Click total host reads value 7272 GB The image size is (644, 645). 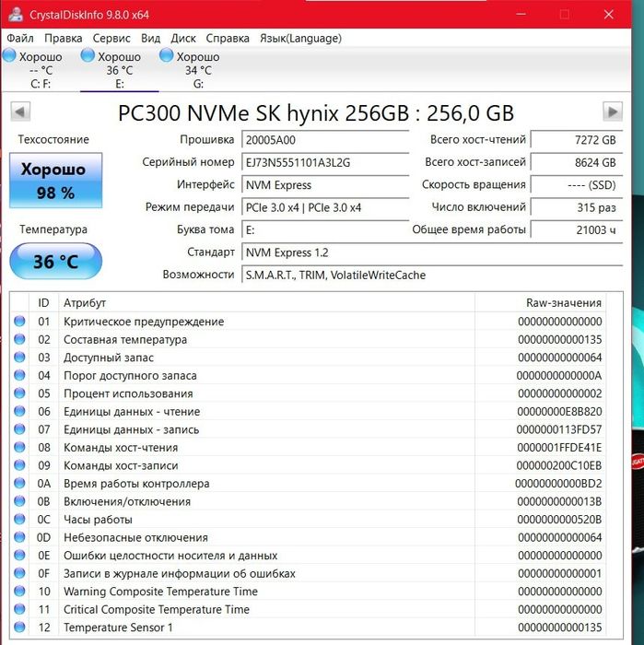click(577, 140)
